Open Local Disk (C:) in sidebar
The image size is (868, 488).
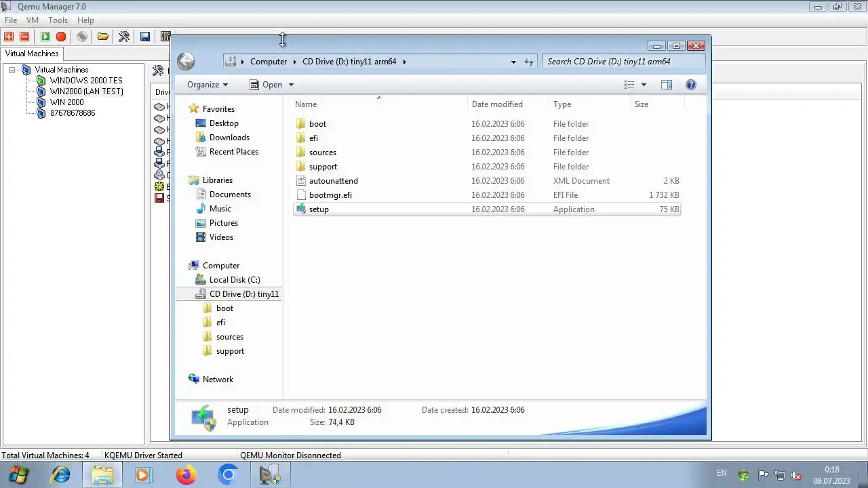pyautogui.click(x=235, y=280)
